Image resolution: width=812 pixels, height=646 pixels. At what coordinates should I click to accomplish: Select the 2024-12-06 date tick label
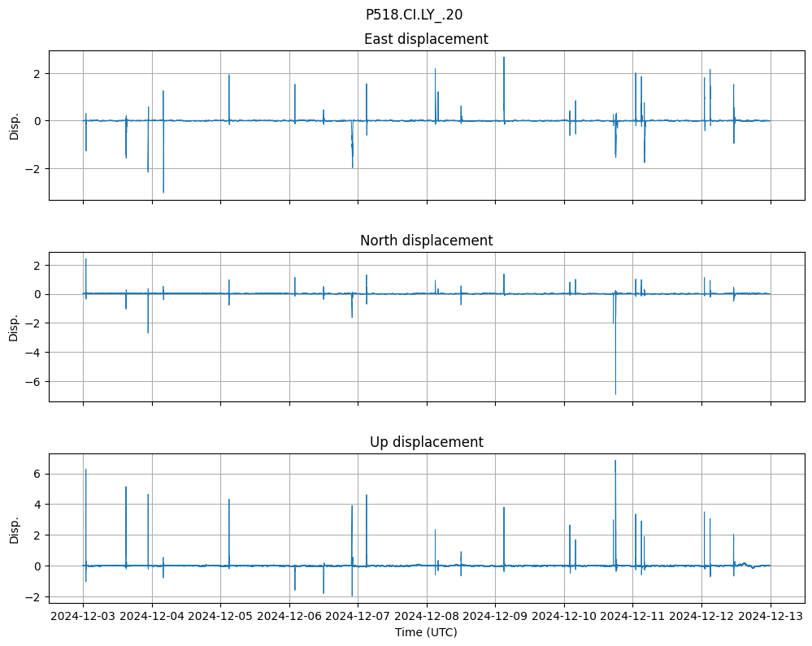point(289,615)
